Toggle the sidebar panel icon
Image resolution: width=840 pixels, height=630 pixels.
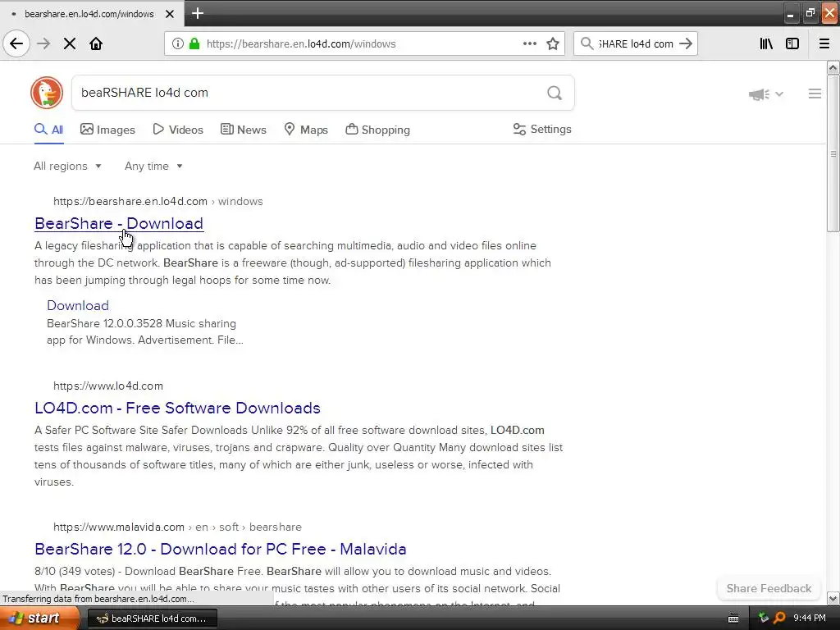tap(792, 44)
